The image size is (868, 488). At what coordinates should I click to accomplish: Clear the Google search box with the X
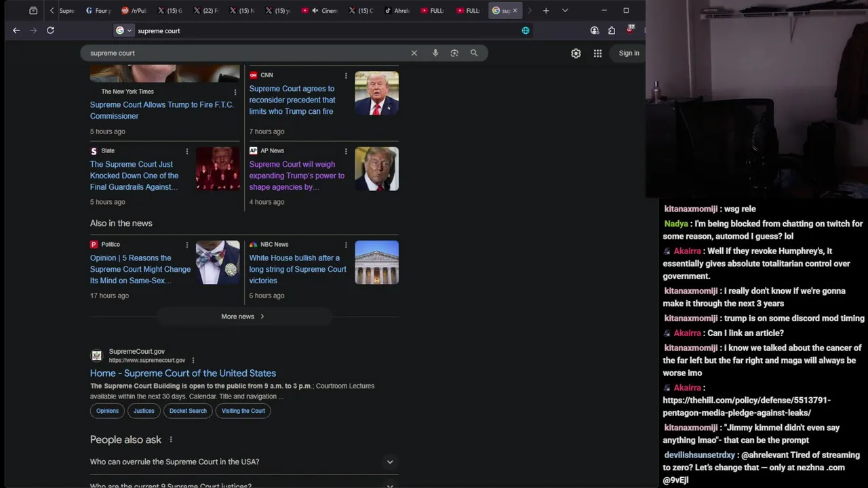point(414,53)
